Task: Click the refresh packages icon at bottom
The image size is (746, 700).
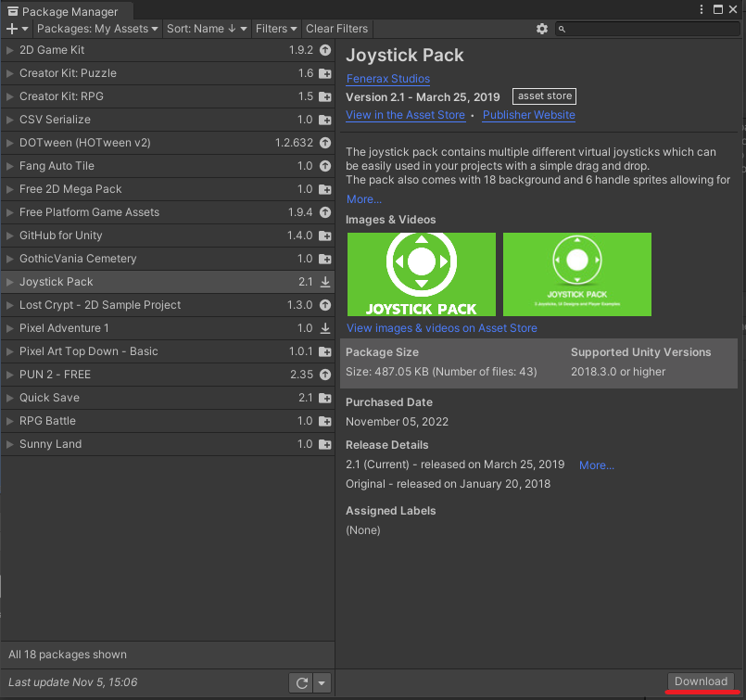Action: [x=300, y=682]
